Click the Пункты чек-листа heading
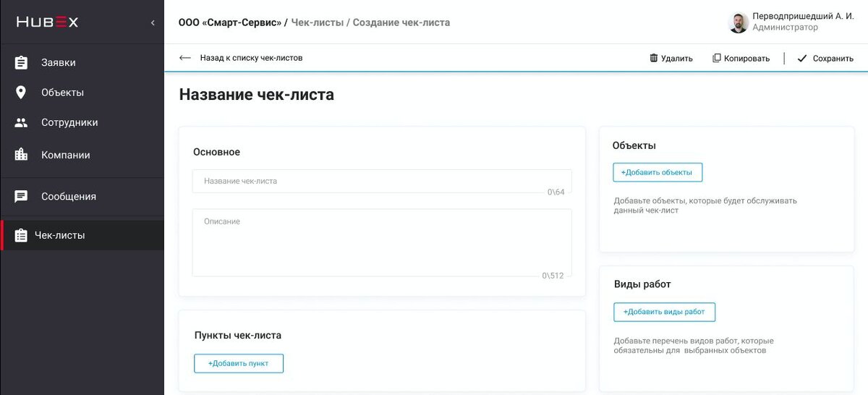The width and height of the screenshot is (868, 395). pos(238,335)
